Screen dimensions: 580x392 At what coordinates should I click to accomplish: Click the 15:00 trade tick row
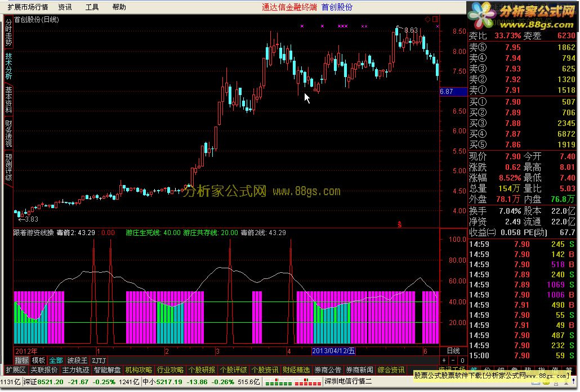(x=522, y=356)
